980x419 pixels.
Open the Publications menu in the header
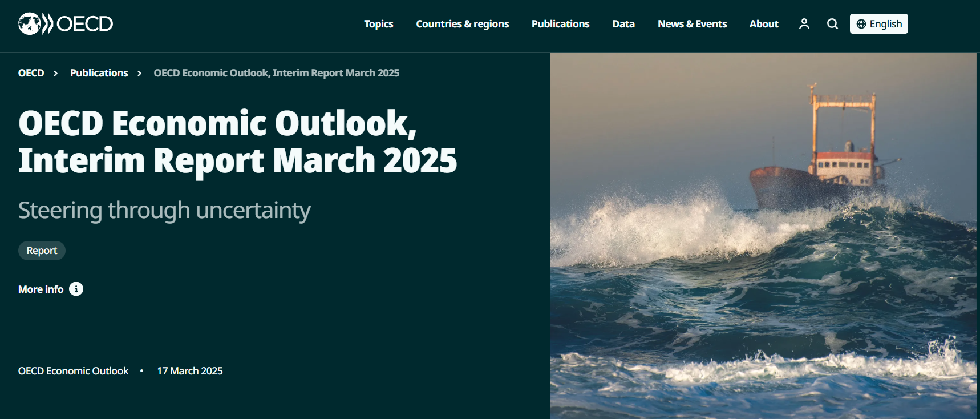561,24
